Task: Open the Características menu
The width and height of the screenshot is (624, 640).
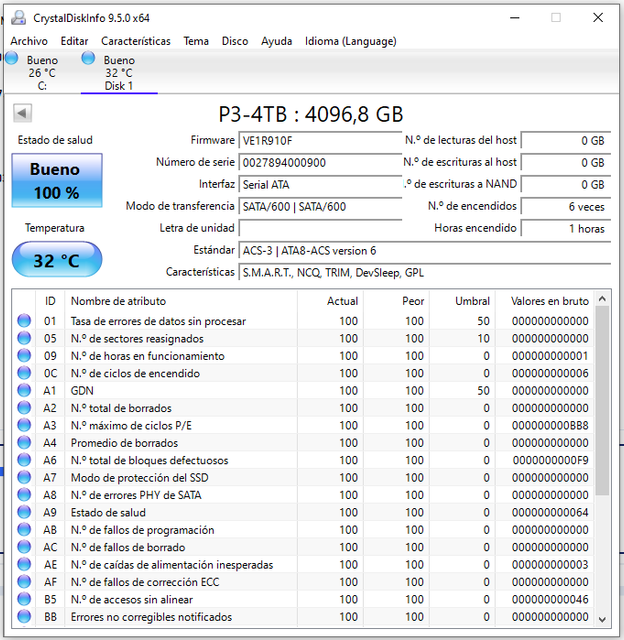Action: coord(136,41)
